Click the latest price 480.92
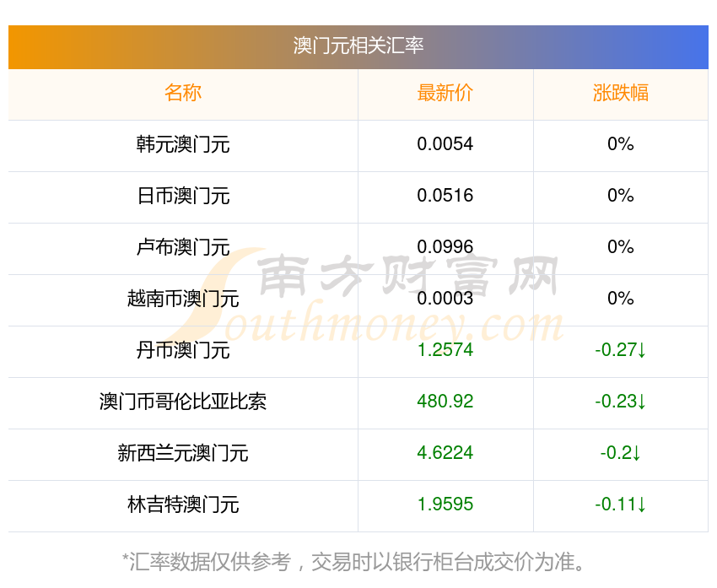The image size is (717, 588). [x=445, y=402]
